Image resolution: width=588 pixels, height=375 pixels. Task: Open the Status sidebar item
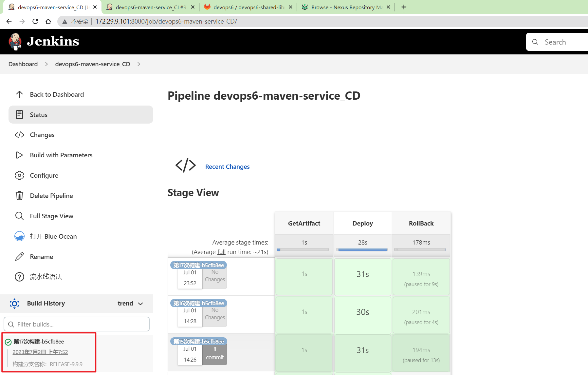[81, 115]
